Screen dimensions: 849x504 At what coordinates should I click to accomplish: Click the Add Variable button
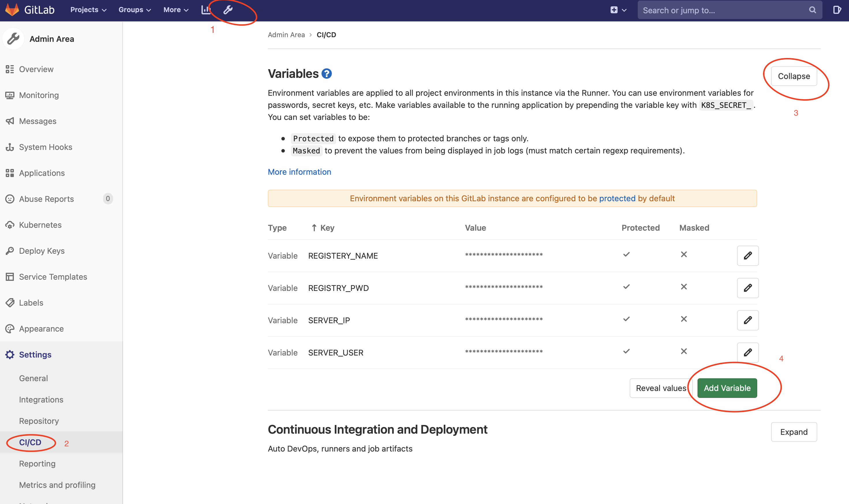click(x=727, y=388)
